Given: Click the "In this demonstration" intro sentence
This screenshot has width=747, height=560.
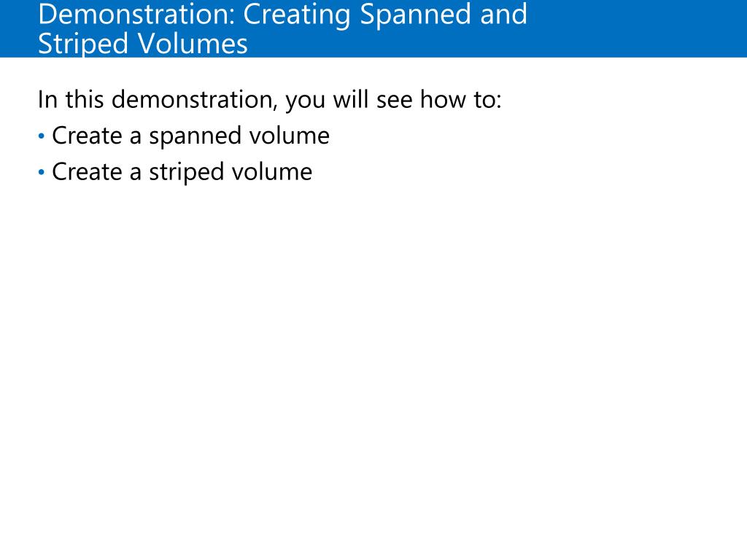Looking at the screenshot, I should coord(270,100).
